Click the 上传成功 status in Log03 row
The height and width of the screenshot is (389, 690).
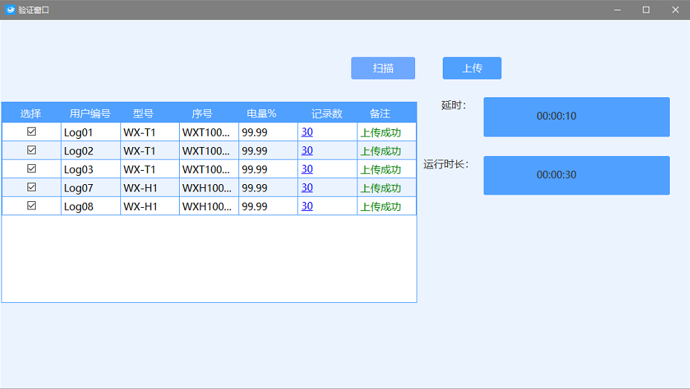click(381, 169)
